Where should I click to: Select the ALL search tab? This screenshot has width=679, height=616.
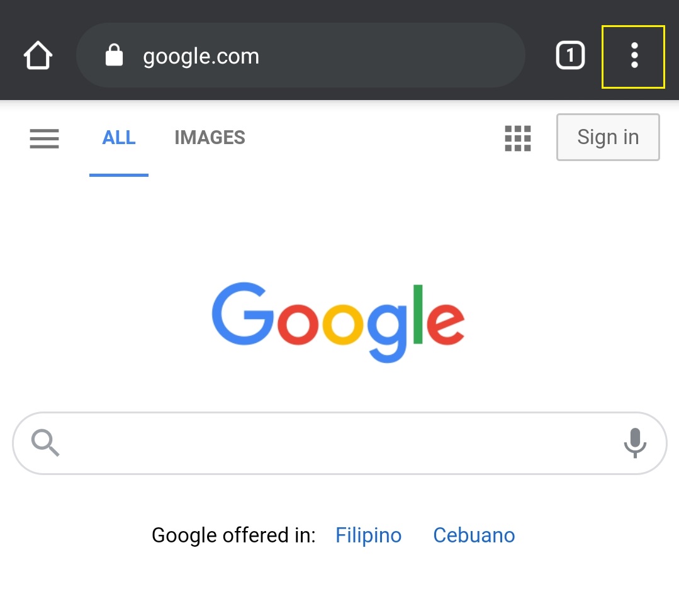point(119,138)
